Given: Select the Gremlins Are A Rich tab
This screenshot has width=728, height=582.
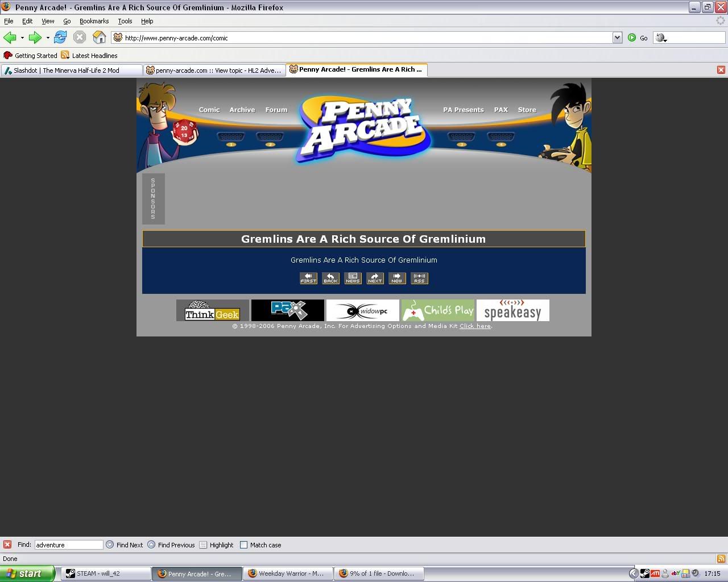Looking at the screenshot, I should [x=357, y=69].
